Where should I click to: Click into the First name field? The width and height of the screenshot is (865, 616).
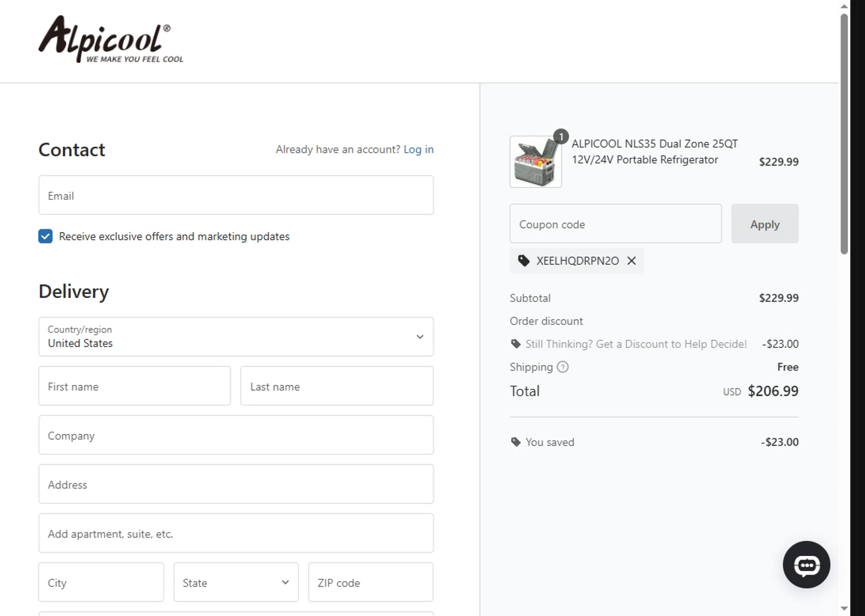tap(134, 386)
